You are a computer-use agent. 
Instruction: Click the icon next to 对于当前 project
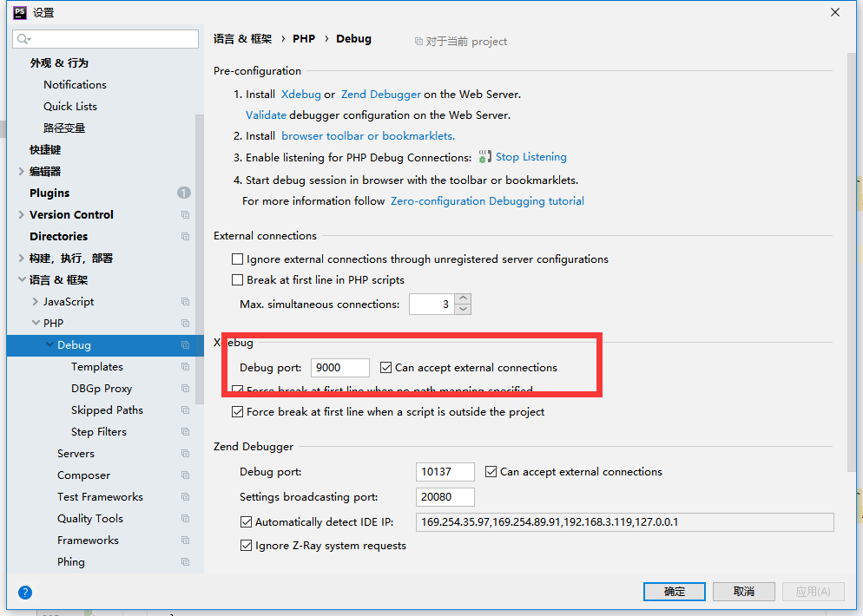pos(418,42)
